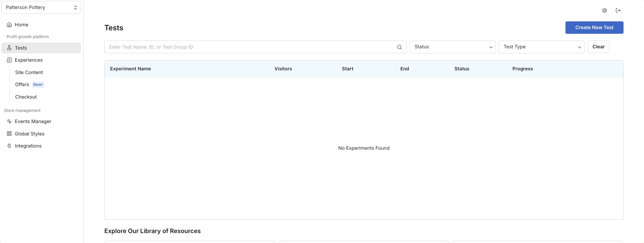Click the Experiences sidebar icon
Image resolution: width=644 pixels, height=243 pixels.
(x=9, y=60)
